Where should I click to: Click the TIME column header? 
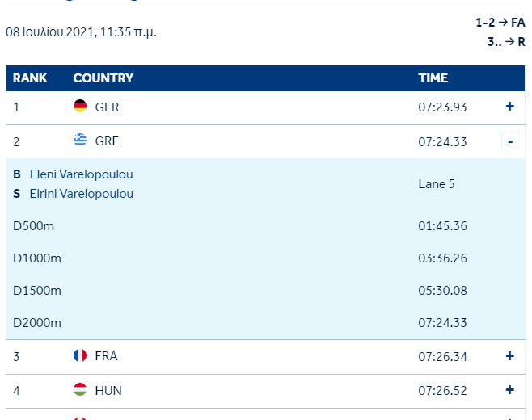[433, 78]
